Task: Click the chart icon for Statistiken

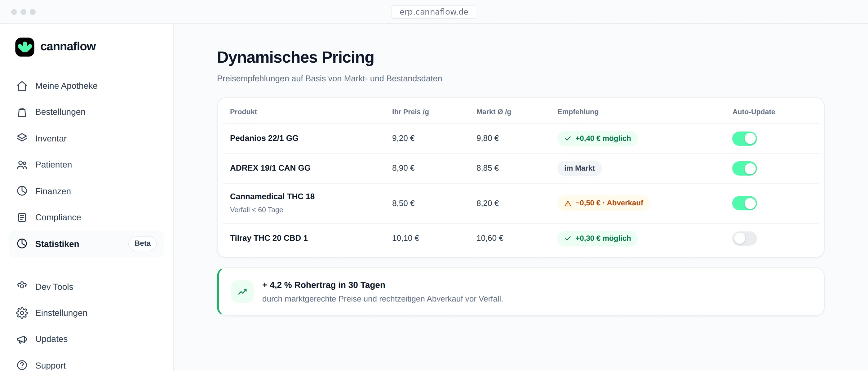Action: tap(22, 244)
